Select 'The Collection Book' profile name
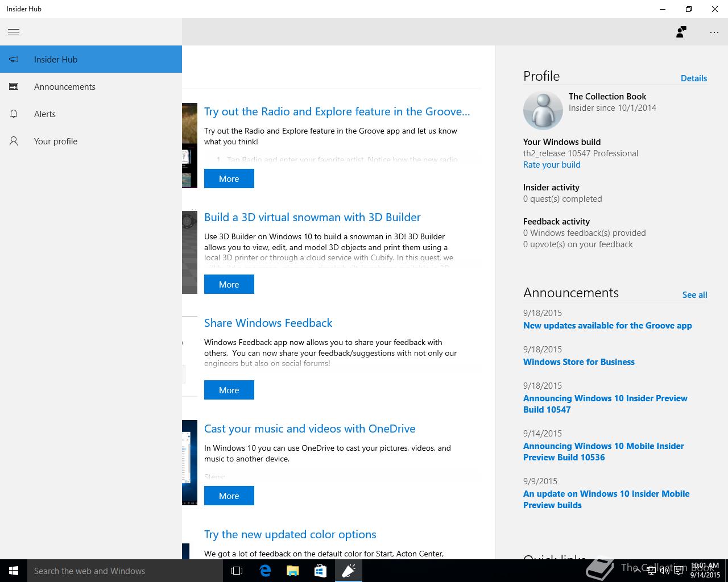The height and width of the screenshot is (582, 728). (607, 97)
